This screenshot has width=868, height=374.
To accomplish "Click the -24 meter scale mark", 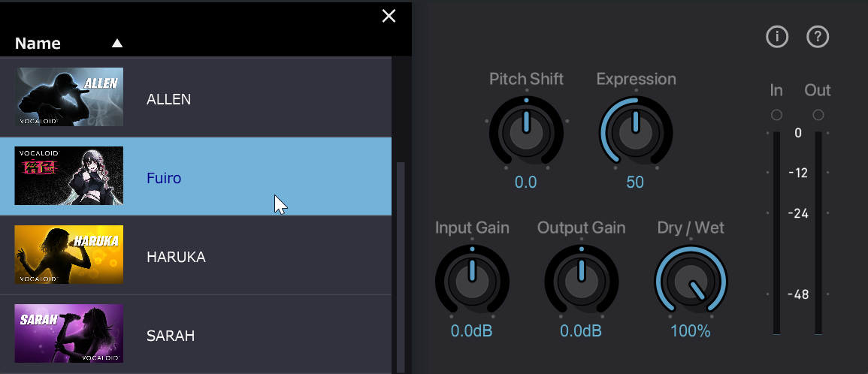I will (797, 213).
